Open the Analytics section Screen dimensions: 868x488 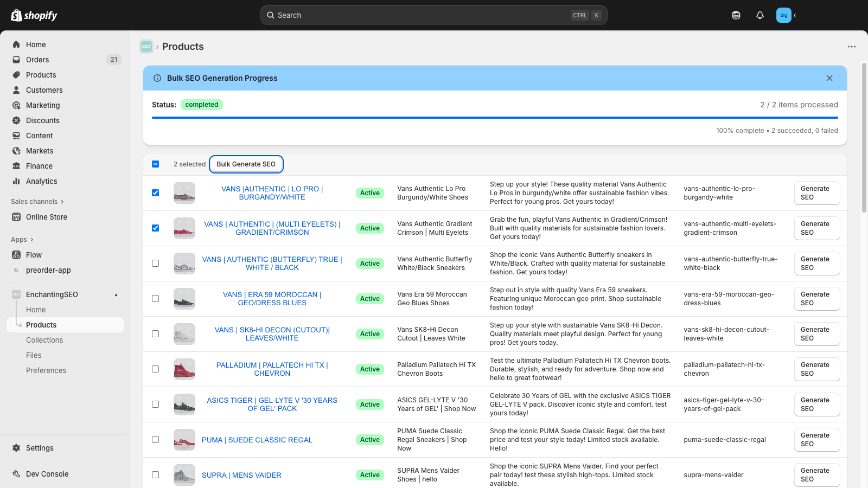point(41,181)
